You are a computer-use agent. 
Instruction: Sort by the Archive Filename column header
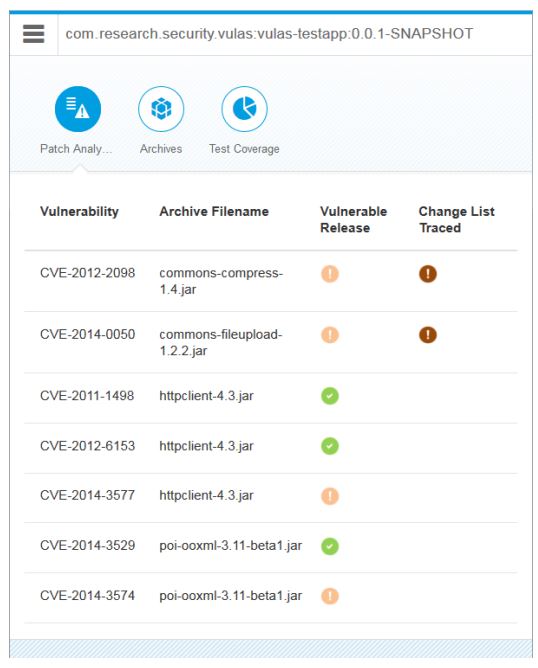tap(214, 211)
